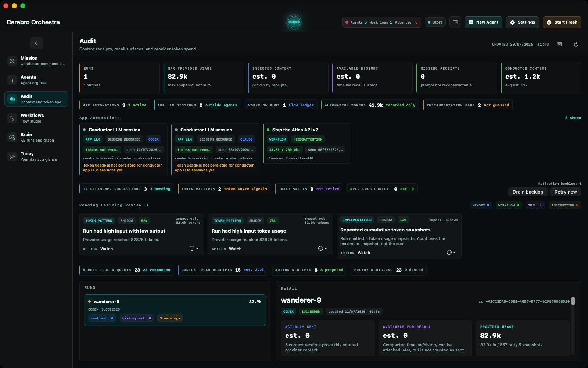Click the run ID text in Detail
588x368 pixels.
pyautogui.click(x=524, y=301)
